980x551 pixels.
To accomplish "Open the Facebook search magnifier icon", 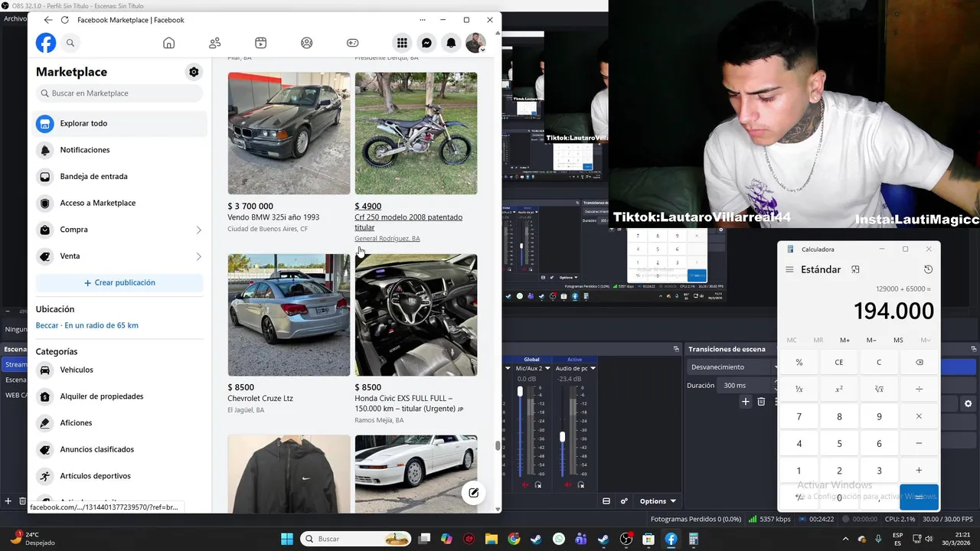I will (x=70, y=43).
